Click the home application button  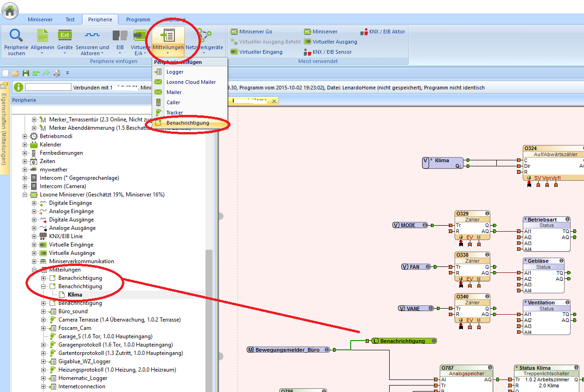(x=10, y=10)
